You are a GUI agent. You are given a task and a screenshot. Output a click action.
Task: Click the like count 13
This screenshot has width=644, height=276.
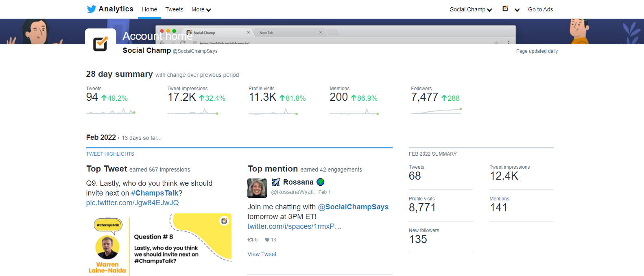point(273,240)
